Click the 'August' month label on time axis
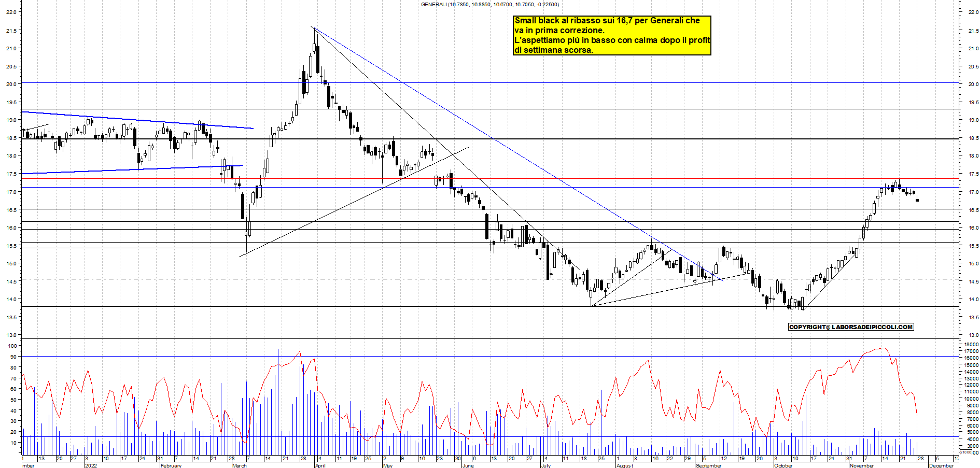Viewport: 980px width, 468px height. pyautogui.click(x=625, y=465)
